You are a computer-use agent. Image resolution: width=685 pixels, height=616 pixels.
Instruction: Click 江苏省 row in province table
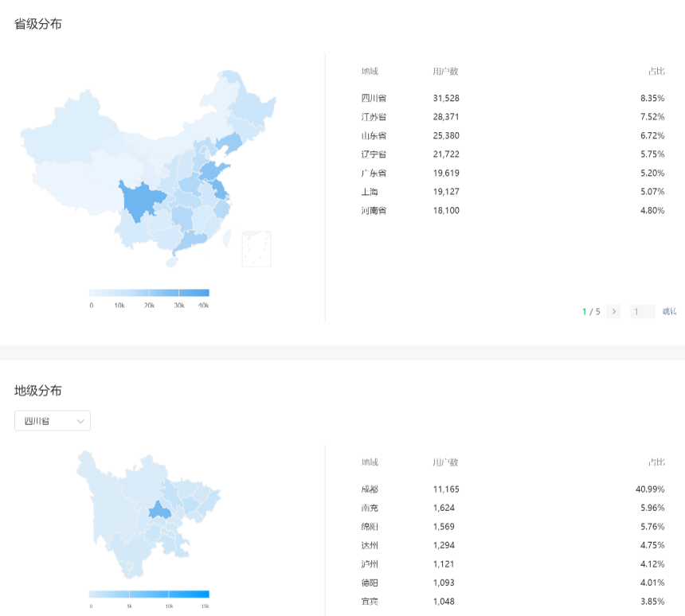coord(512,117)
